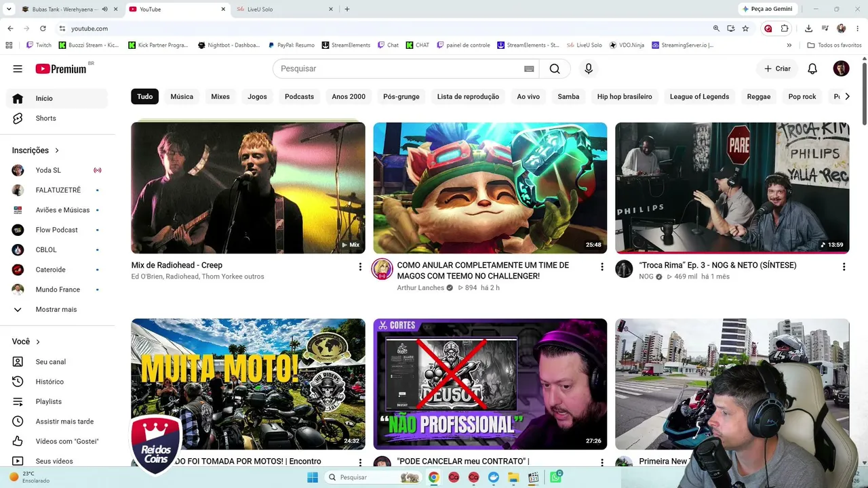Open the YouTube account avatar menu
This screenshot has width=868, height=488.
coord(841,68)
